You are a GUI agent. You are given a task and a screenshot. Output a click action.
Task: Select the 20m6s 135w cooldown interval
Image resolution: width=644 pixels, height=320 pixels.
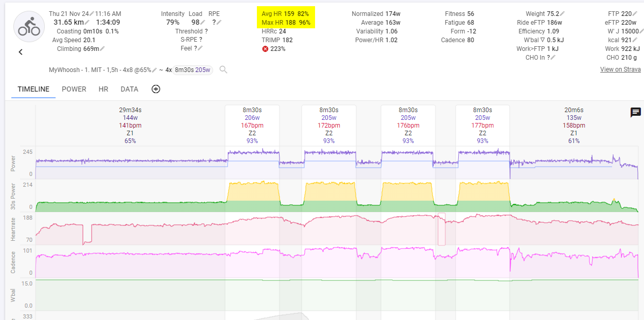(574, 125)
